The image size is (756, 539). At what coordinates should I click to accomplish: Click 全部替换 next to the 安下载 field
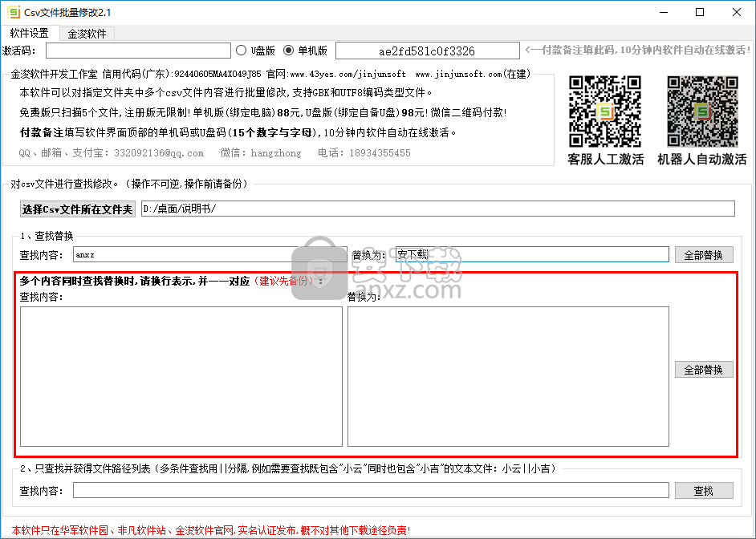point(704,255)
